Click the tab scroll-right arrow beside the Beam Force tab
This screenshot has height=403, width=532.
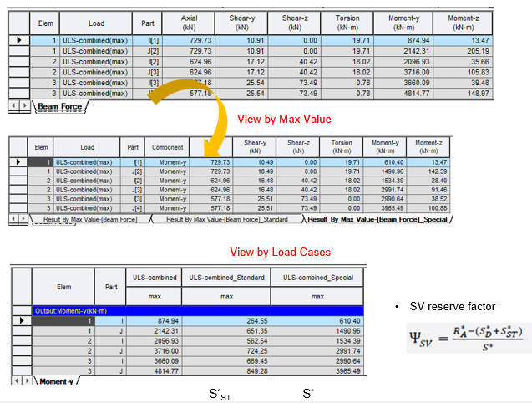[x=23, y=106]
